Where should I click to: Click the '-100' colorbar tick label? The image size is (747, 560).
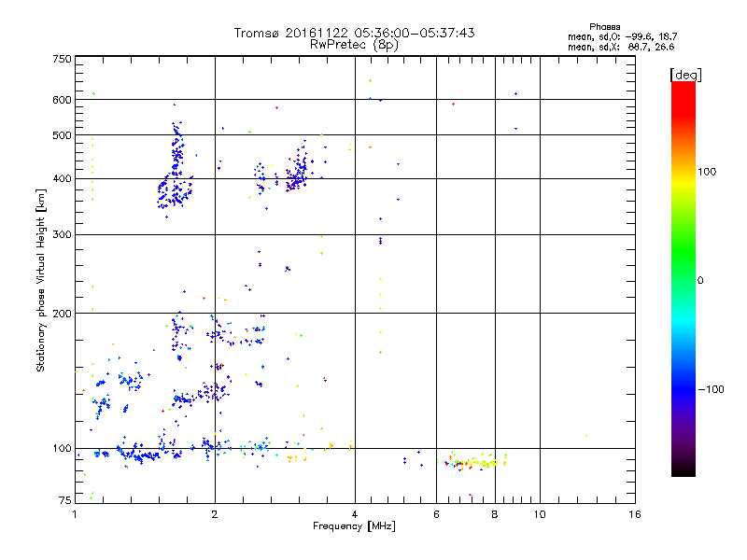(712, 389)
